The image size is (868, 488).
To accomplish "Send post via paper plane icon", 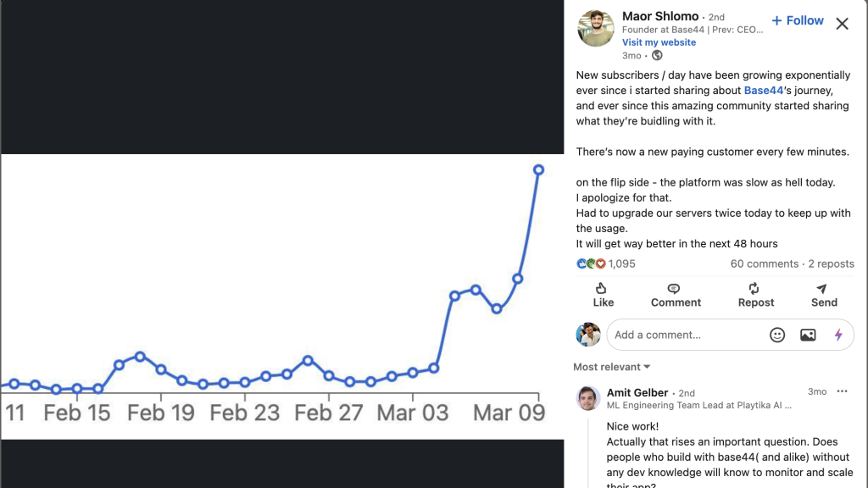I will [x=824, y=295].
